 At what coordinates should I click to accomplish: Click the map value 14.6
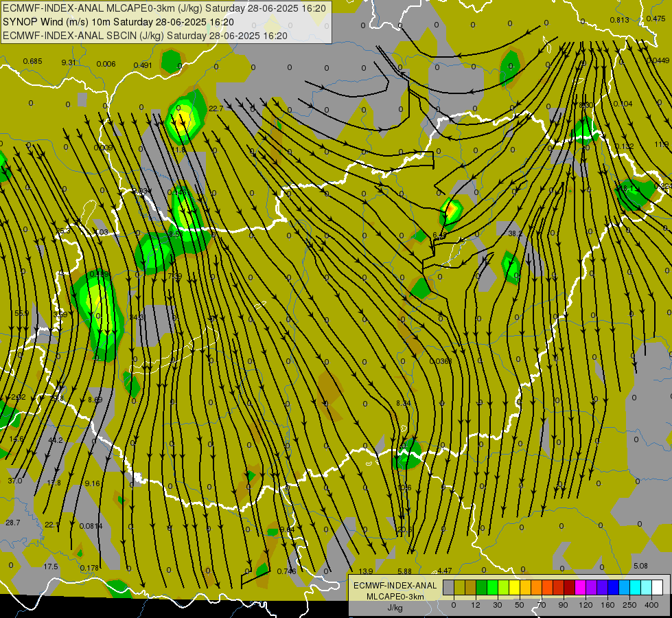[x=16, y=439]
